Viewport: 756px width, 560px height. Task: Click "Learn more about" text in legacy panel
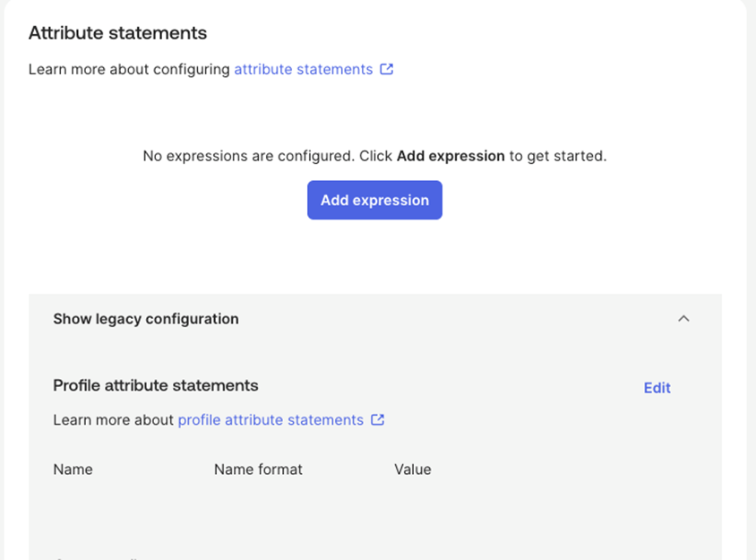[113, 419]
